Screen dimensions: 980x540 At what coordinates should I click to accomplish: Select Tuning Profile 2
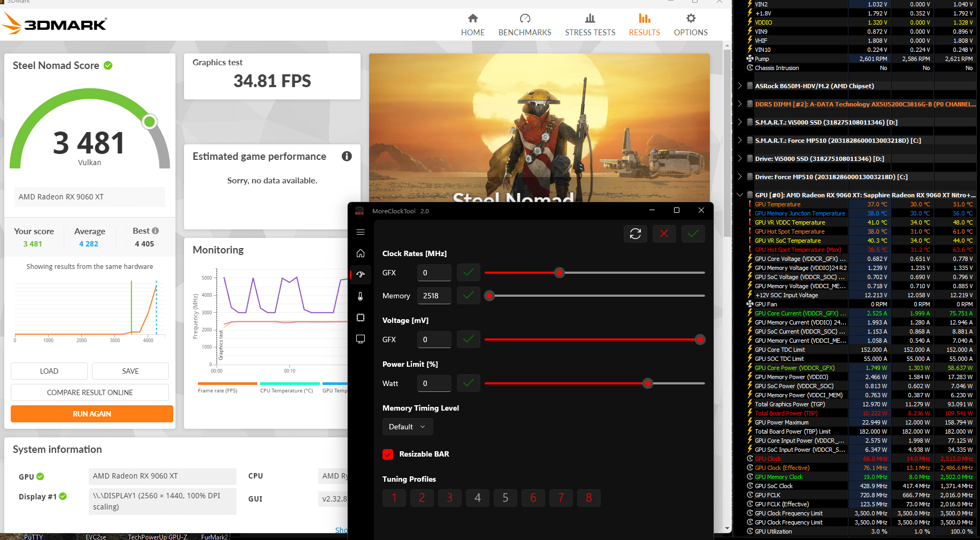422,498
